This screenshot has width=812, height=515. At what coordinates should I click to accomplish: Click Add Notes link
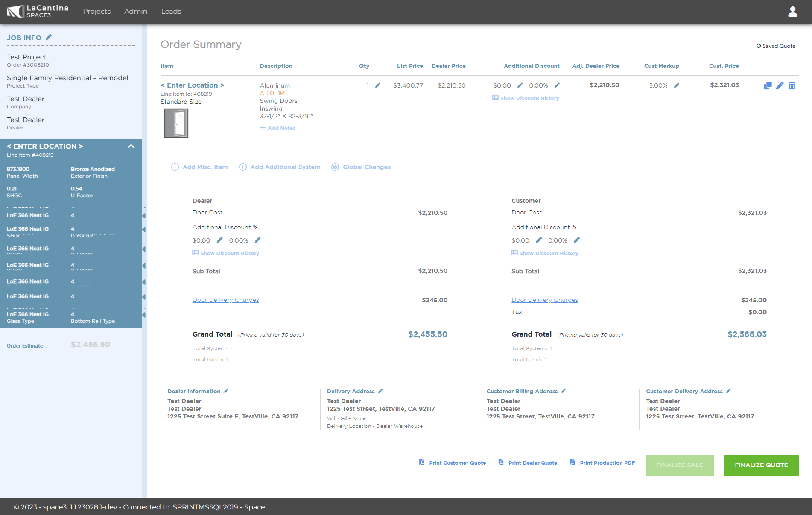[x=277, y=128]
